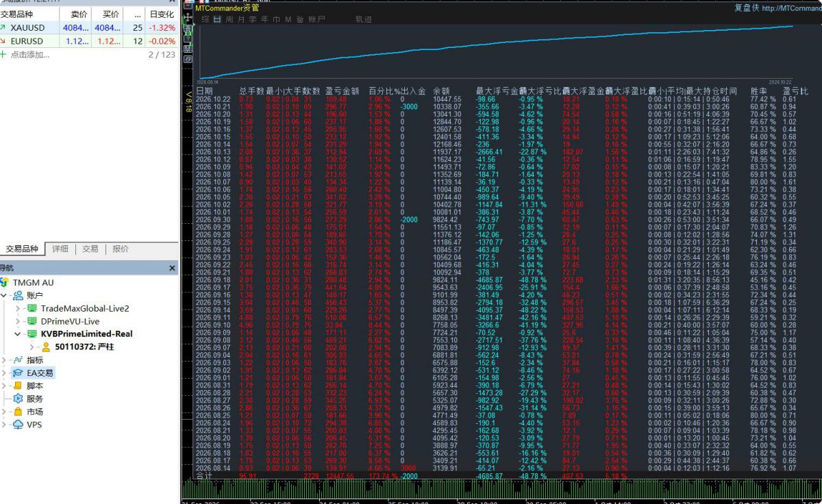Sort by the 日变化 column header
Screen dimensions: 822x504
(x=162, y=14)
